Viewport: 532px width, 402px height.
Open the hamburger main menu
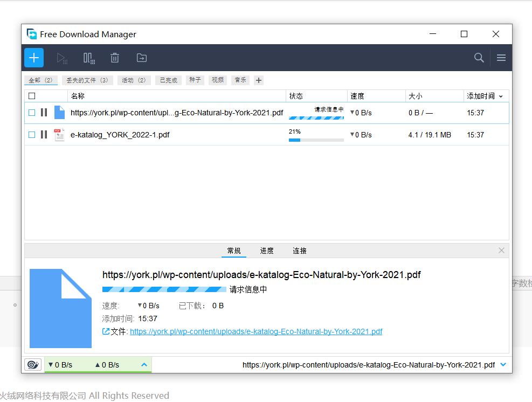(x=501, y=58)
